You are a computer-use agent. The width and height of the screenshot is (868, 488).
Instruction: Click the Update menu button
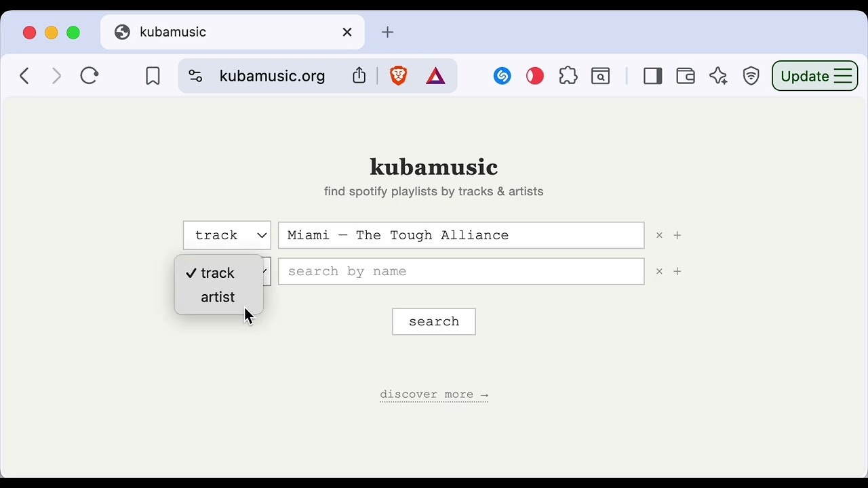click(x=815, y=76)
